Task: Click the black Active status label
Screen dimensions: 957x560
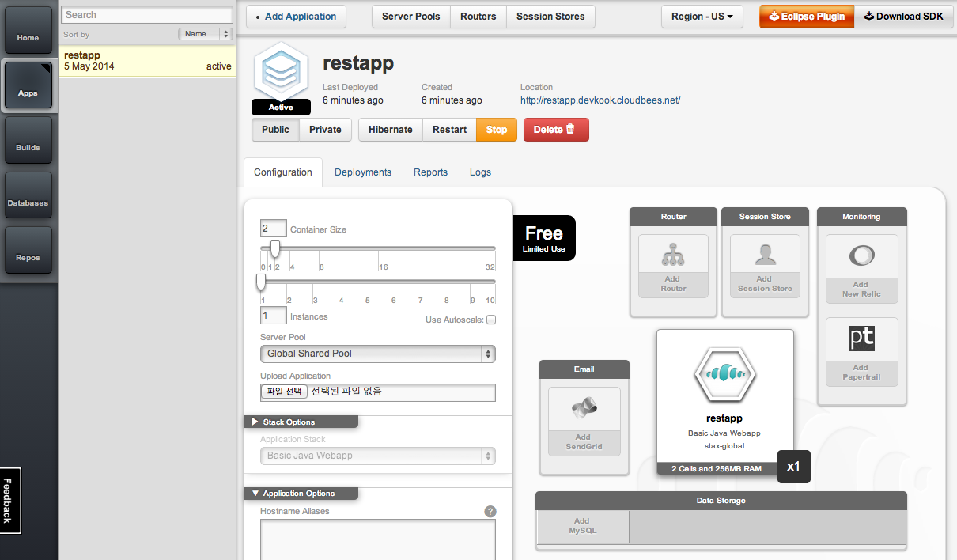Action: click(281, 108)
